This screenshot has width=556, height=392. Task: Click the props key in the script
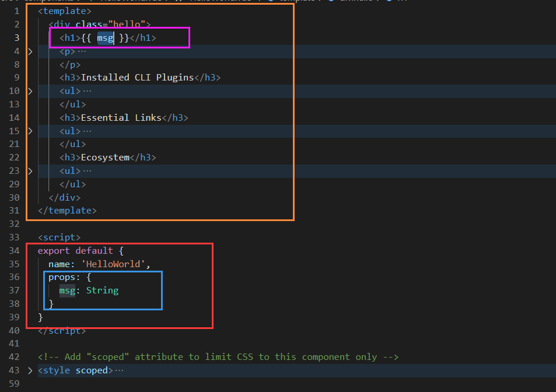coord(62,277)
